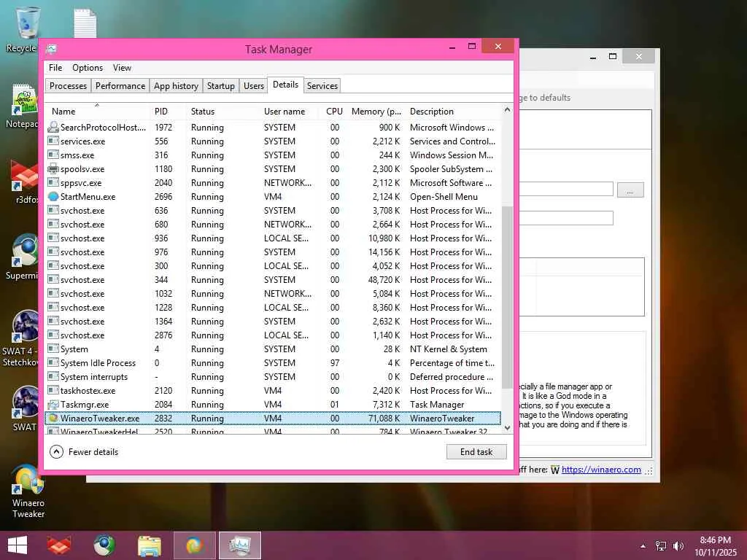Click the Windows Start button

click(x=18, y=545)
